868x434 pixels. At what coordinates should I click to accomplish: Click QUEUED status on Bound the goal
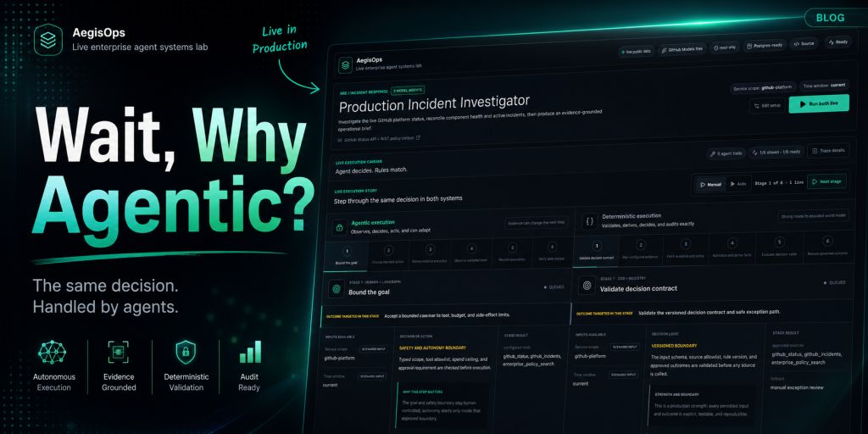[555, 287]
